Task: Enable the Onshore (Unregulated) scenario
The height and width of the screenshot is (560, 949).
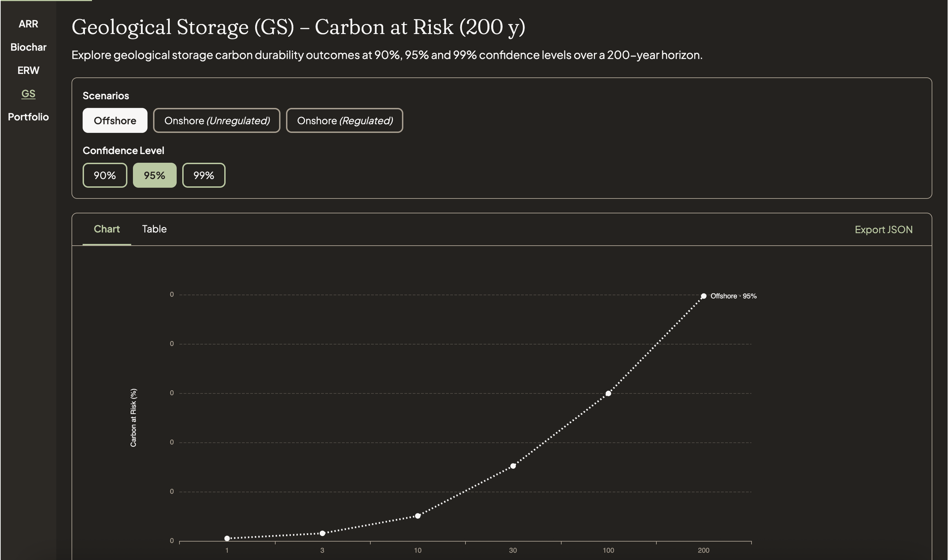Action: 217,120
